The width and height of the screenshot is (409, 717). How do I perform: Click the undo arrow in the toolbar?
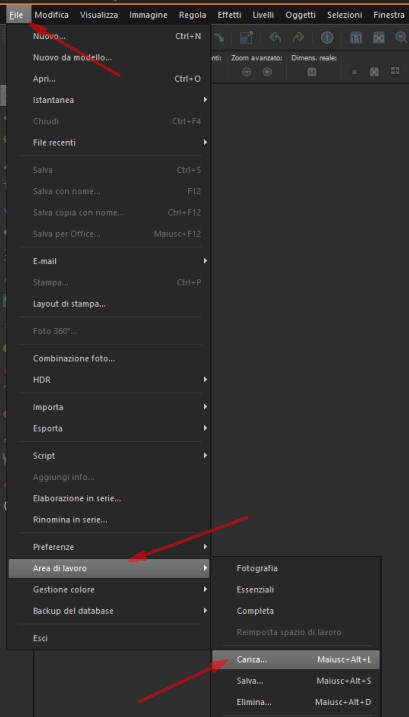[275, 38]
